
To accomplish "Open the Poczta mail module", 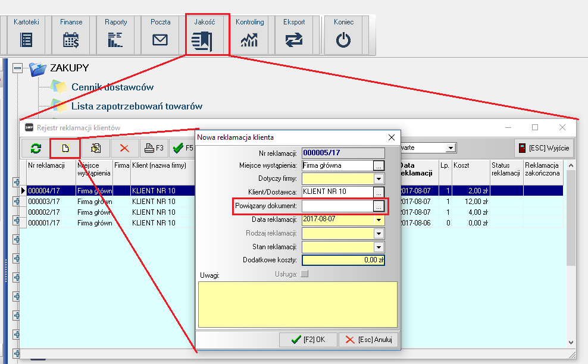I will click(160, 40).
